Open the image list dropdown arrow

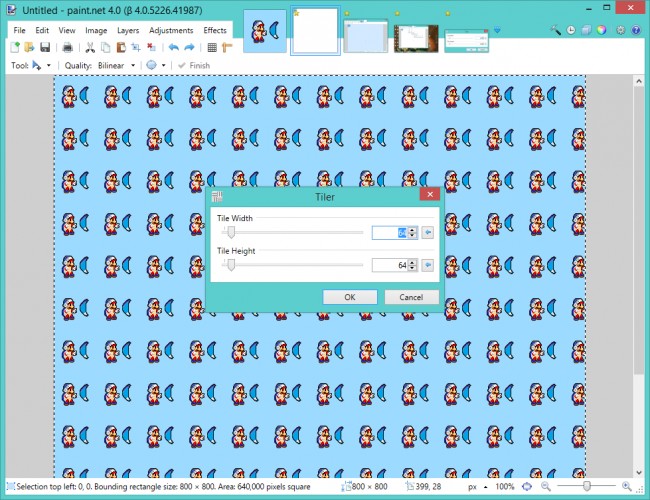[x=497, y=30]
